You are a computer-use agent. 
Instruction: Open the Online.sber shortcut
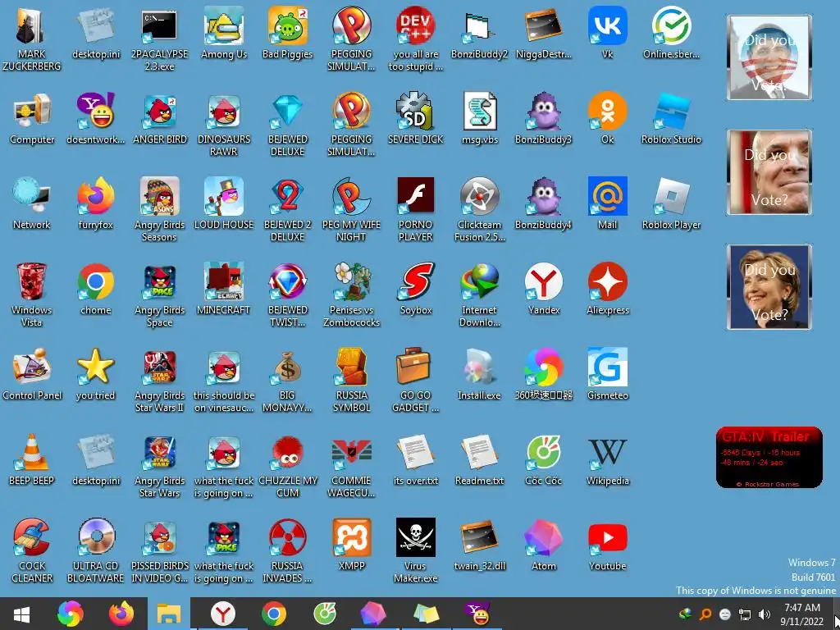[671, 33]
